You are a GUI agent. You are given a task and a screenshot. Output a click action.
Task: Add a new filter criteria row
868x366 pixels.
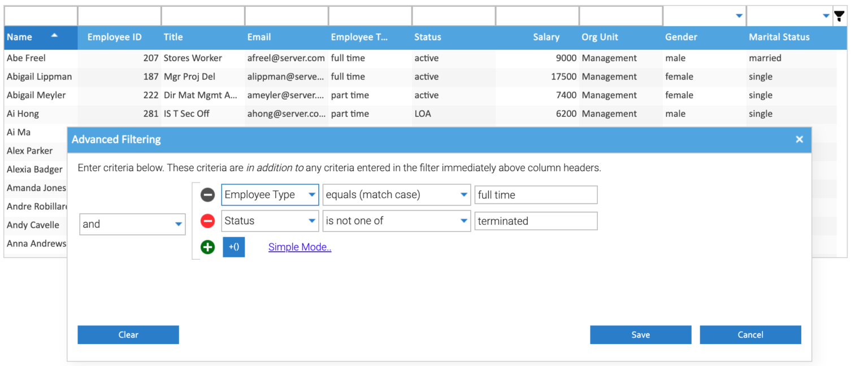coord(207,247)
